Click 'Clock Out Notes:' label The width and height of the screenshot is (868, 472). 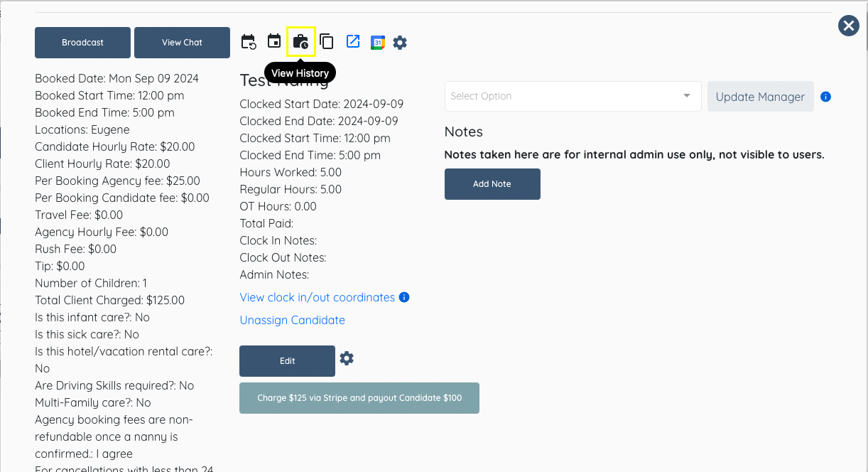click(283, 257)
